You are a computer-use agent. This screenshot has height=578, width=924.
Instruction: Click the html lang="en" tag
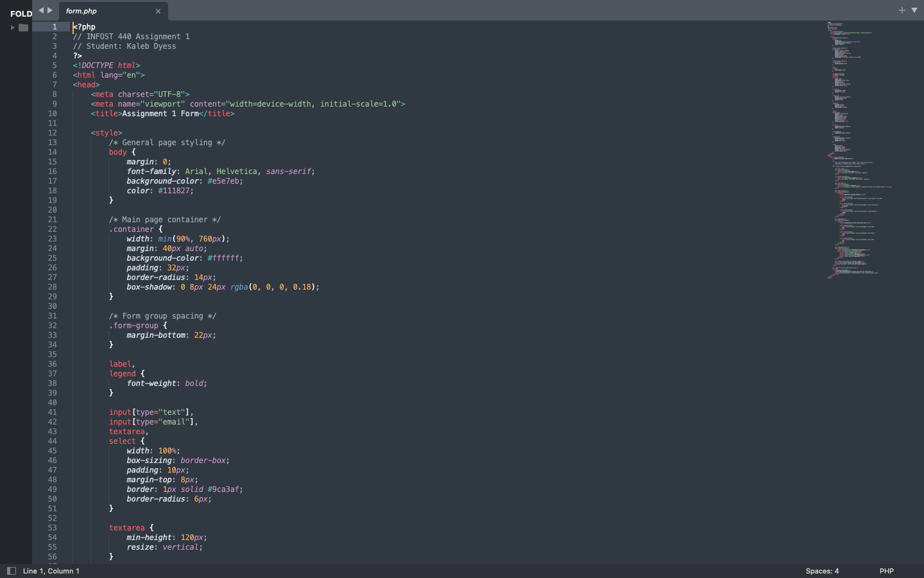pyautogui.click(x=108, y=75)
